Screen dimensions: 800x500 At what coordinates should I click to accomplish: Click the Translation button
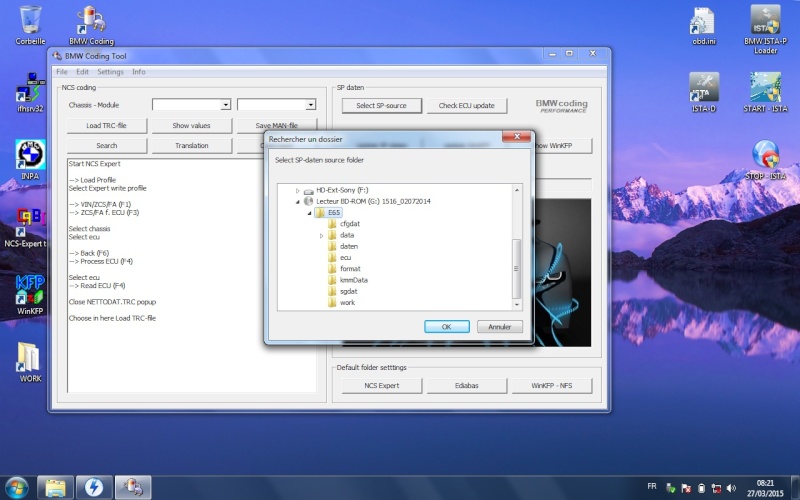click(191, 145)
